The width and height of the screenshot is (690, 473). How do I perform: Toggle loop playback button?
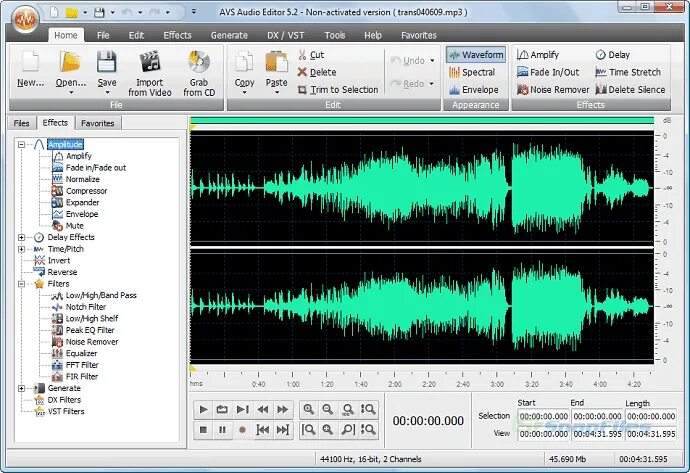(222, 410)
